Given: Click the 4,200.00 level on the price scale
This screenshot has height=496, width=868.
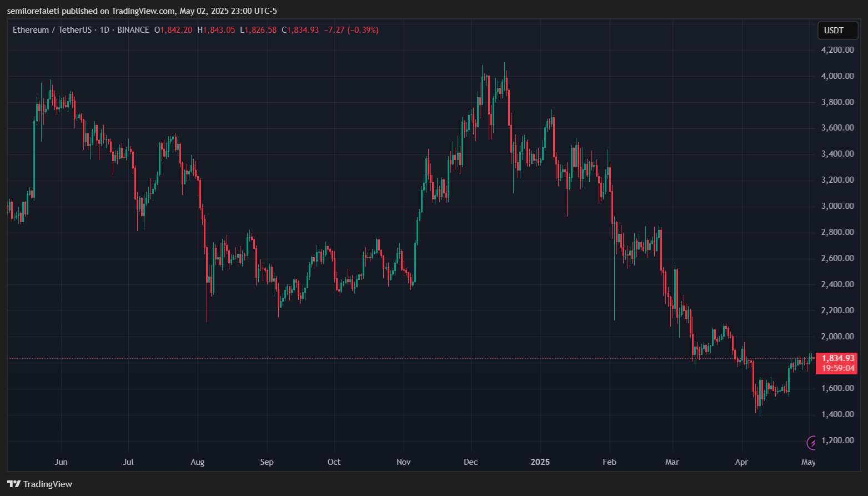Looking at the screenshot, I should tap(836, 49).
